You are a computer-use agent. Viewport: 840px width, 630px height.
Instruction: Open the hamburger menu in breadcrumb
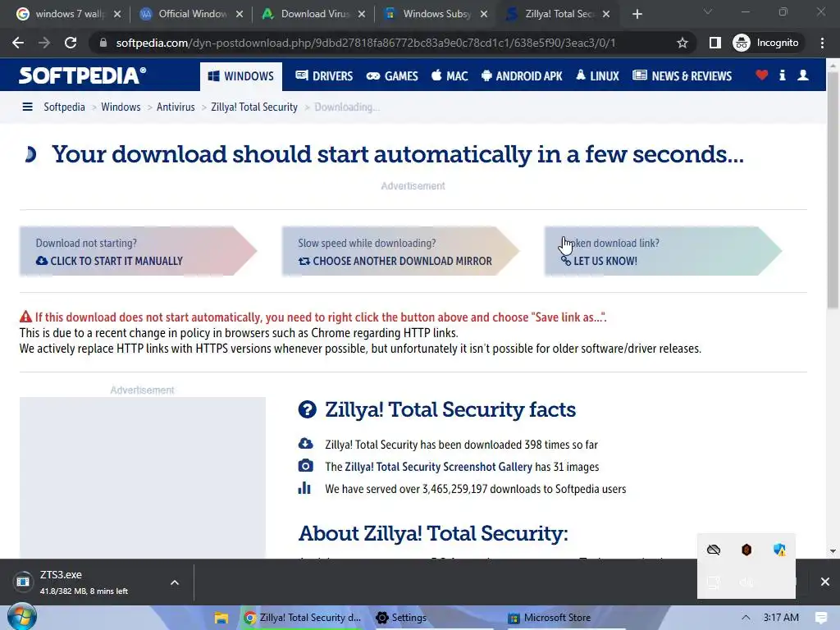point(27,107)
